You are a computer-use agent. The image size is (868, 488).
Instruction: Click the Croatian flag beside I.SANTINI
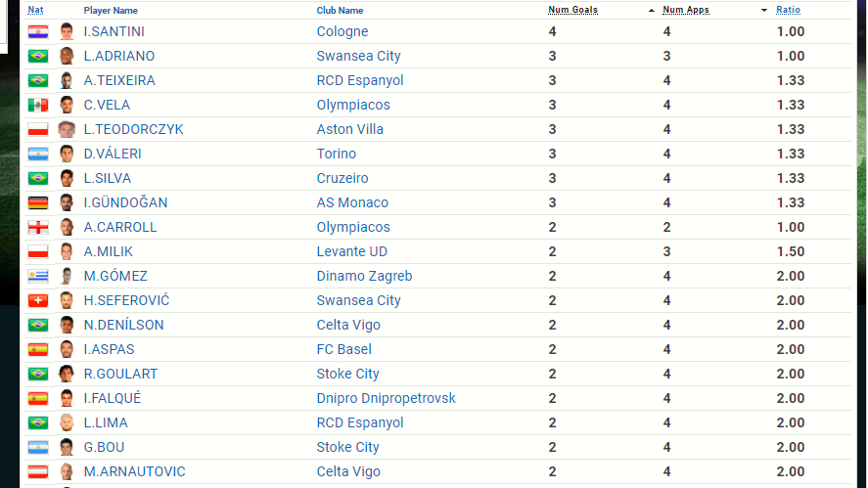(38, 32)
